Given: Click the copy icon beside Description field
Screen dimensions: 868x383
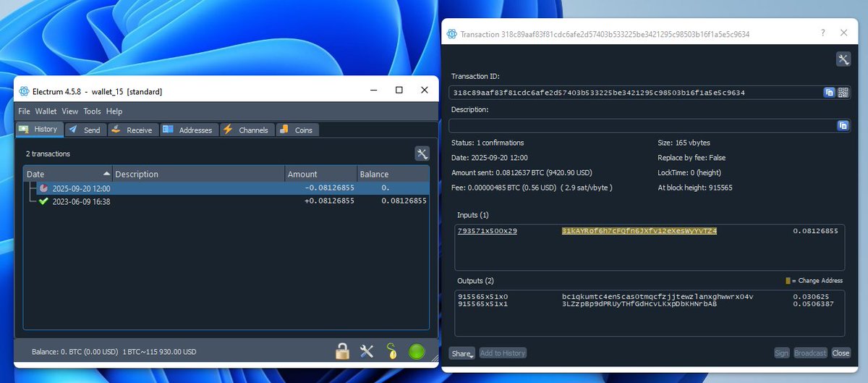Looking at the screenshot, I should click(x=843, y=125).
